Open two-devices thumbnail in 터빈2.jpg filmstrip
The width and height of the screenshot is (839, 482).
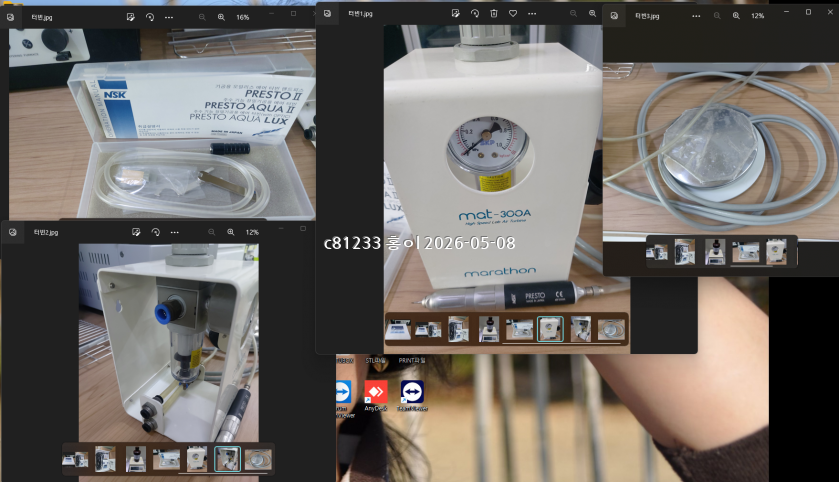(75, 460)
